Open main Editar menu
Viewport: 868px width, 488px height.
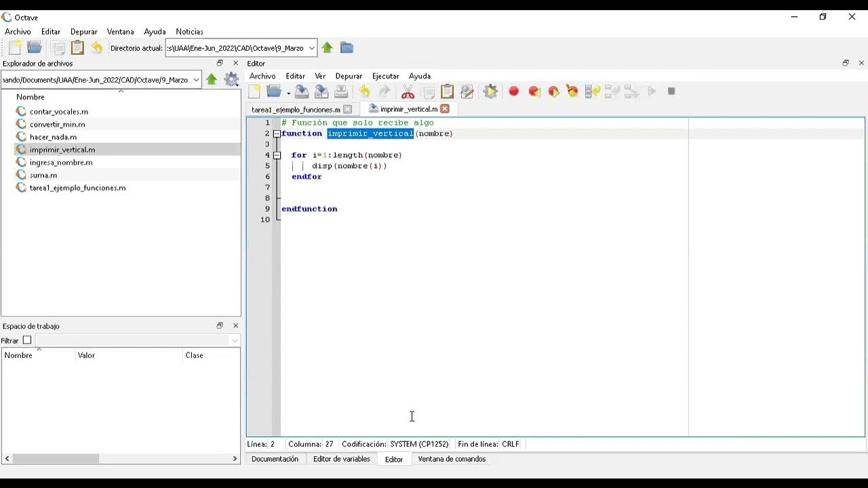click(x=51, y=32)
